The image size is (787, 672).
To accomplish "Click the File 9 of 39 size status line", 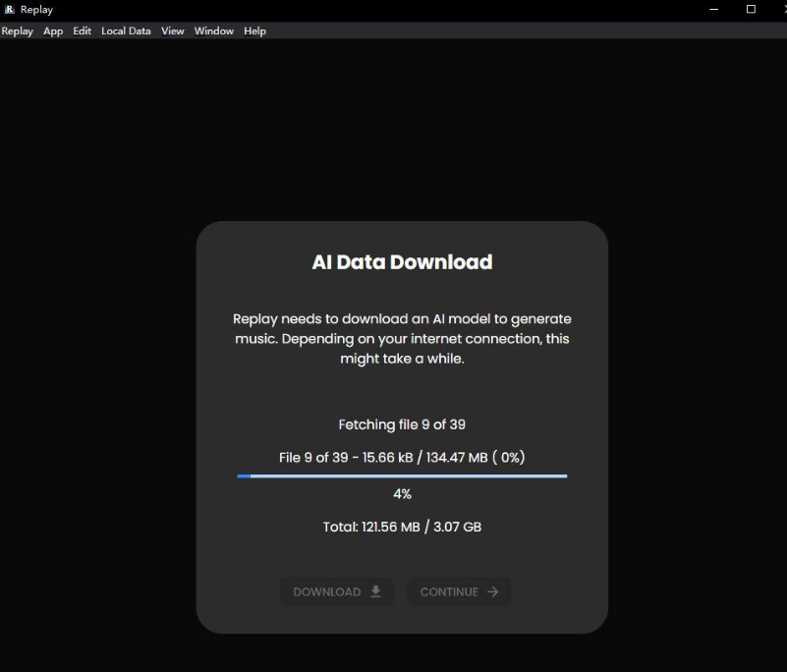I will [x=402, y=458].
